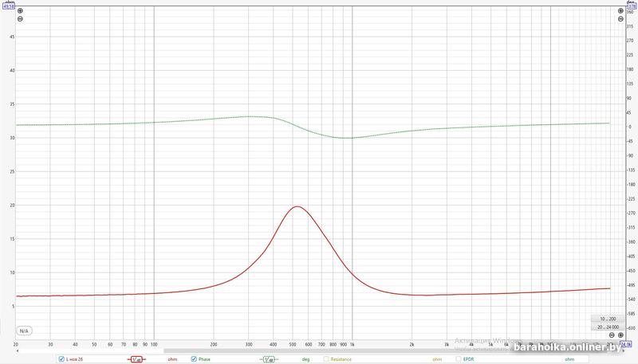This screenshot has height=364, width=638.
Task: Zoom out left impedance axis with minus icon
Action: pyautogui.click(x=20, y=19)
